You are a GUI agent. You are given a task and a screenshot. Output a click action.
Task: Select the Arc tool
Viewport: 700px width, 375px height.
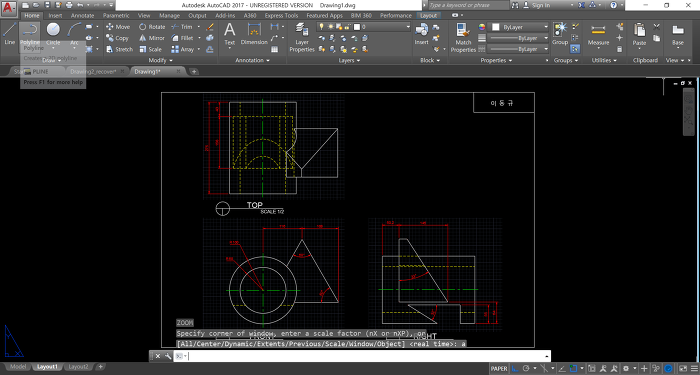[74, 34]
